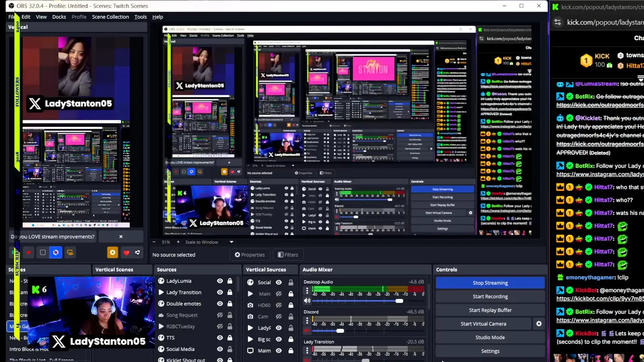Open kickbot.com clip link in Kick chat
644x362 pixels.
point(600,299)
